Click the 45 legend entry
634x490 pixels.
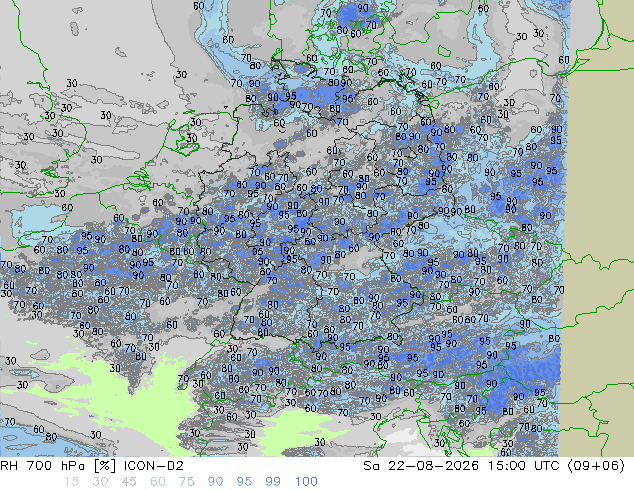129,482
